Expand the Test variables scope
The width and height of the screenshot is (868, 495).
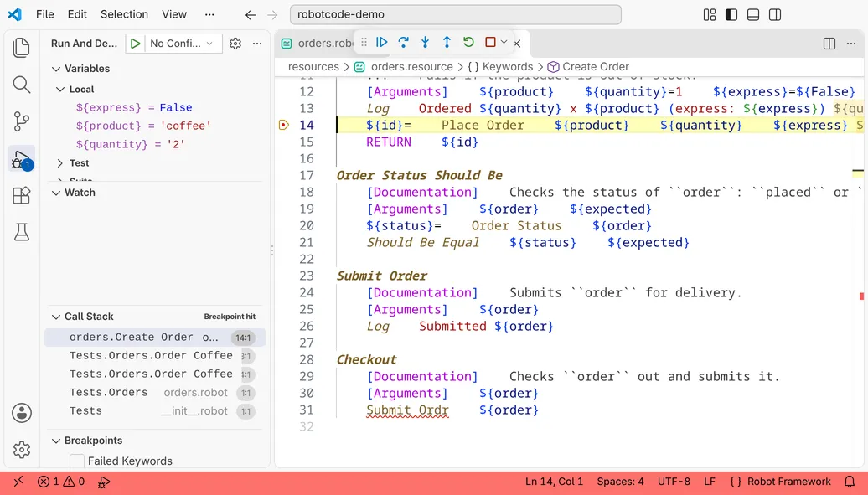(x=60, y=162)
